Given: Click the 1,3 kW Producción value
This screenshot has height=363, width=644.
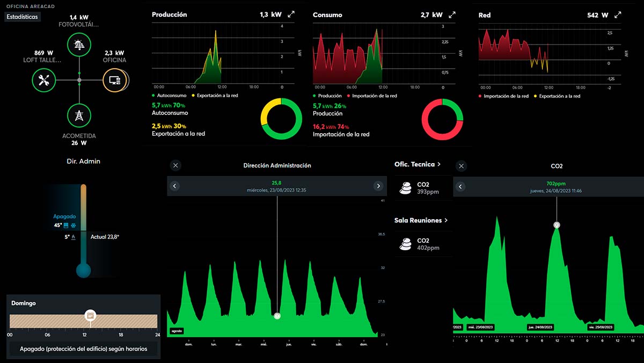Looking at the screenshot, I should point(271,15).
